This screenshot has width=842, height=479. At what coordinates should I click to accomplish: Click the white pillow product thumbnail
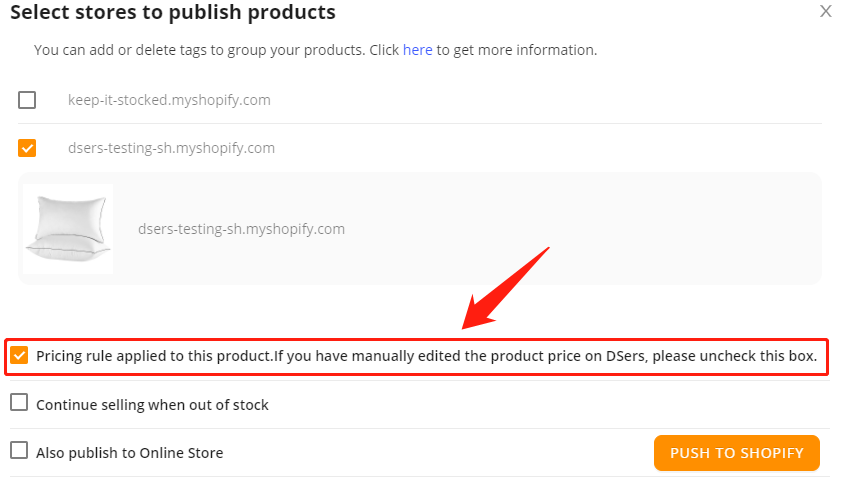pos(68,229)
